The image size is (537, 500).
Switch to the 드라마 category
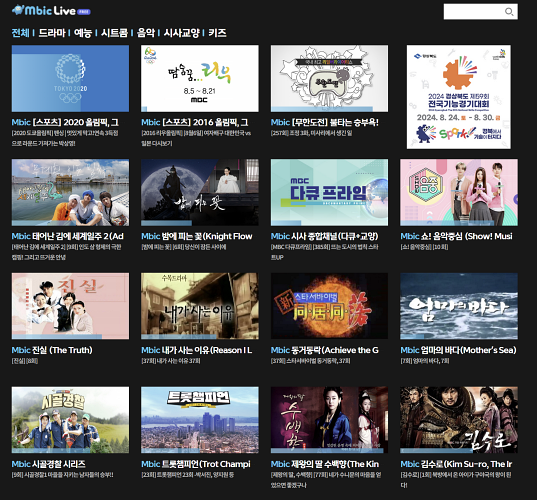(x=52, y=33)
